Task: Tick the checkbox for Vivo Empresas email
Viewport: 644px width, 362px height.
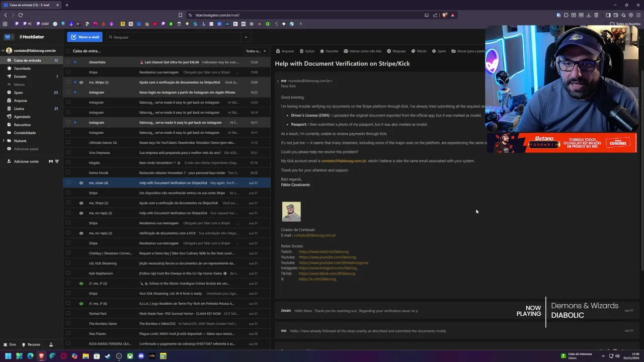Action: coord(68,152)
